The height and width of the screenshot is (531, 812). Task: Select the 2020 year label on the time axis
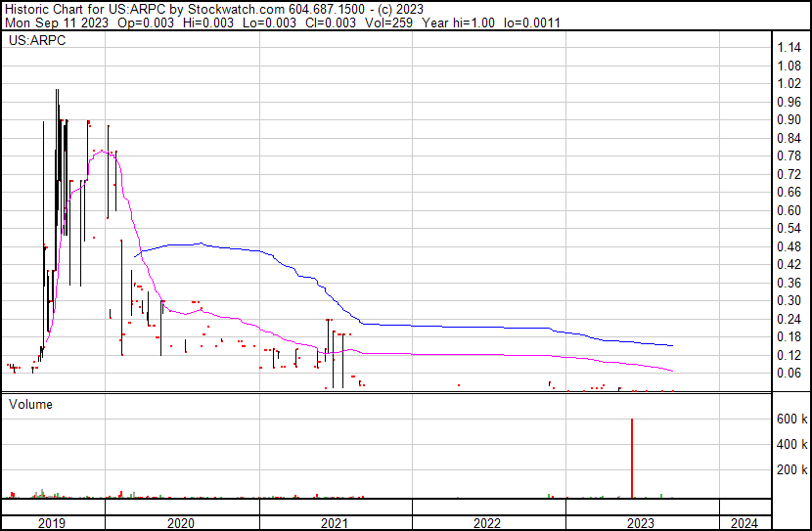tap(182, 523)
